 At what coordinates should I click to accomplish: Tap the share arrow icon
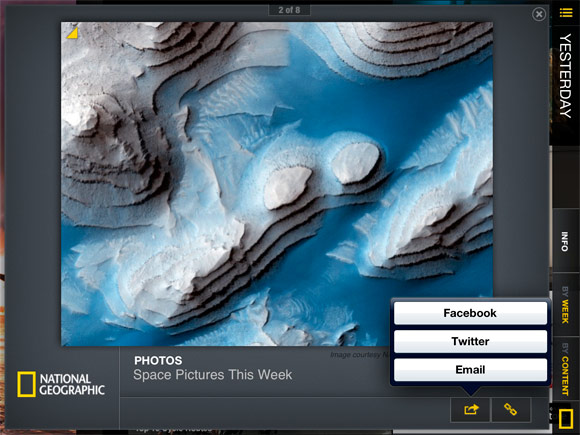tap(471, 409)
